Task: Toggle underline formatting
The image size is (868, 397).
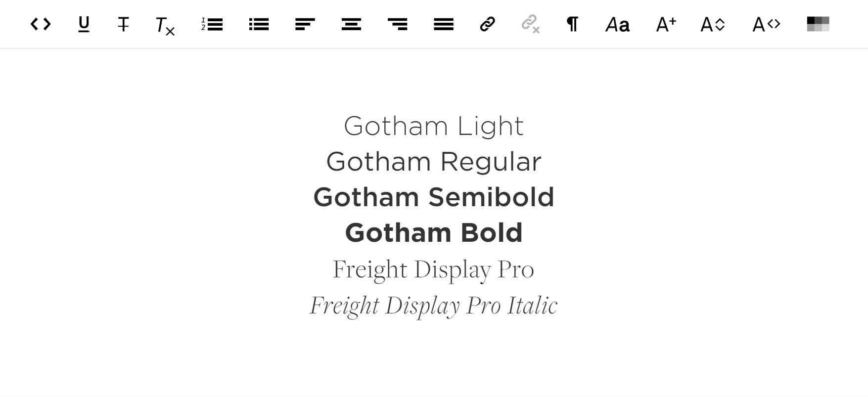Action: [84, 24]
